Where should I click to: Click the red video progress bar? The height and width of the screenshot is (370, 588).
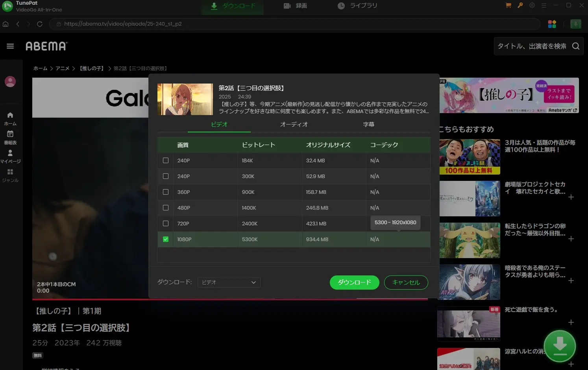230,299
